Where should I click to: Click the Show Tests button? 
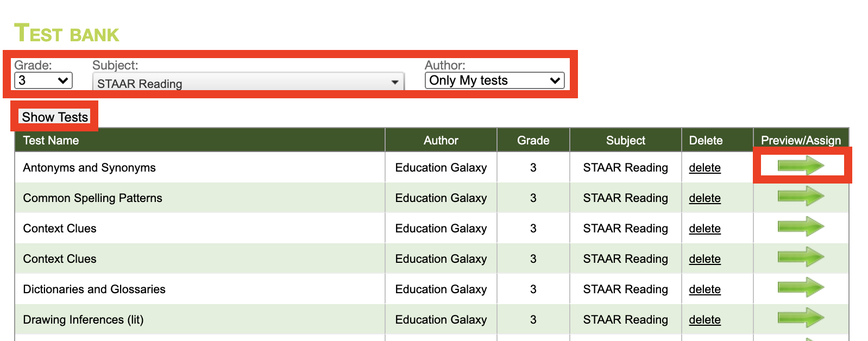54,117
